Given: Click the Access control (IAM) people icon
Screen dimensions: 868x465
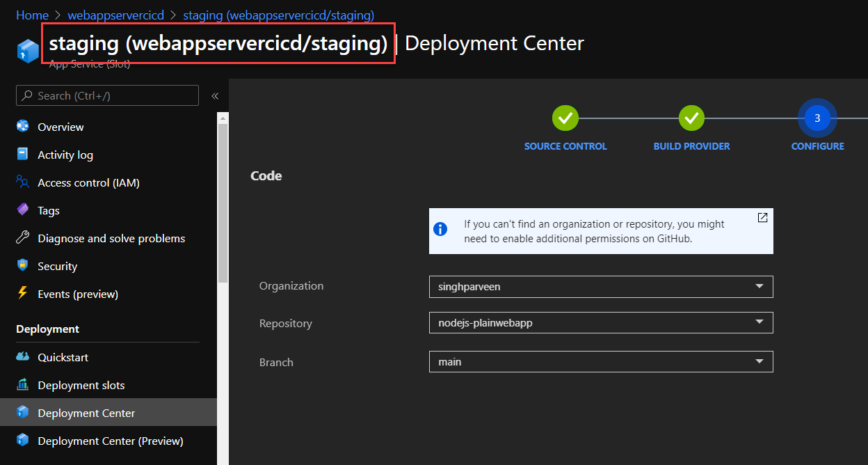Looking at the screenshot, I should (23, 182).
